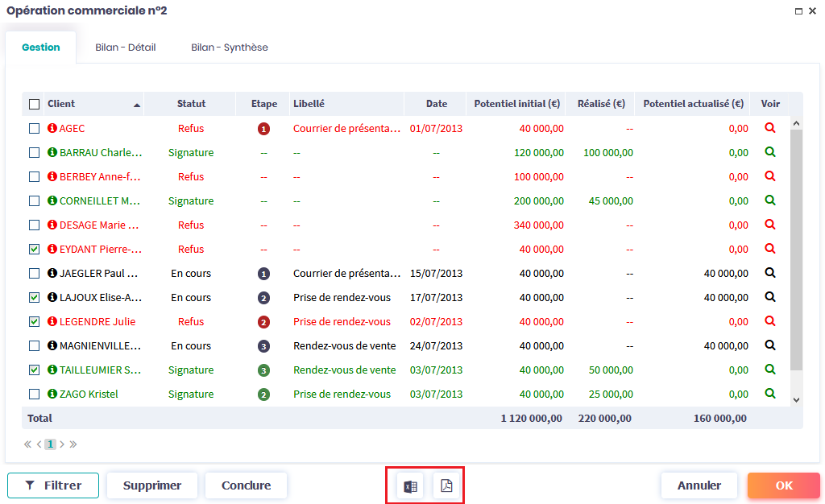Confirm with the orange OK button
This screenshot has width=825, height=504.
tap(783, 485)
